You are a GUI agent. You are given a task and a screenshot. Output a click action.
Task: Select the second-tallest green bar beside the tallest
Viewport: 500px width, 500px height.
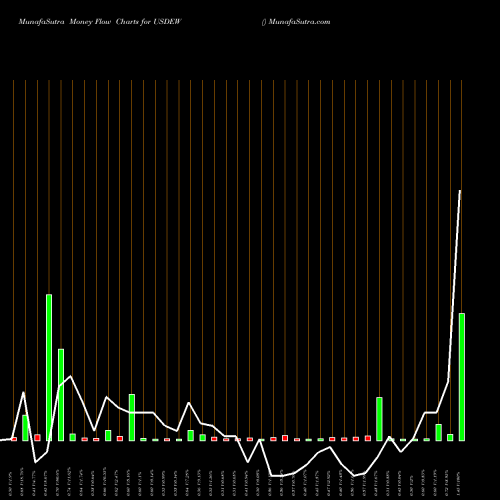61,395
